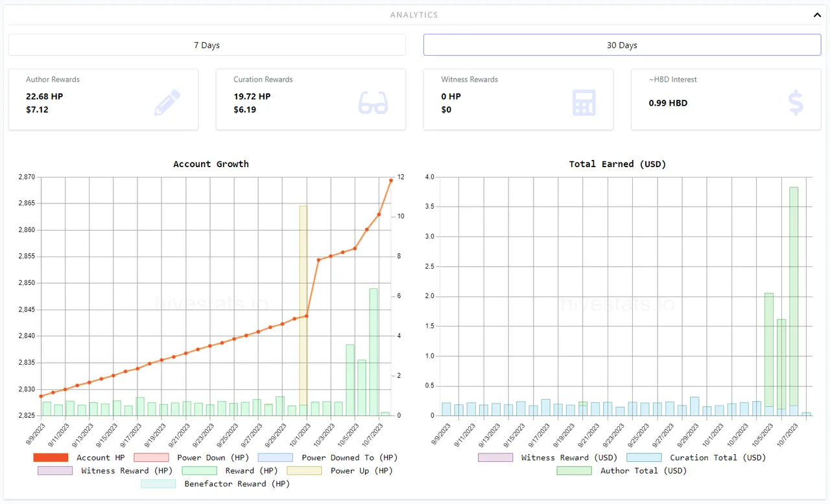Open the Curation Rewards 19.72 HP card
The image size is (830, 504).
tap(311, 100)
